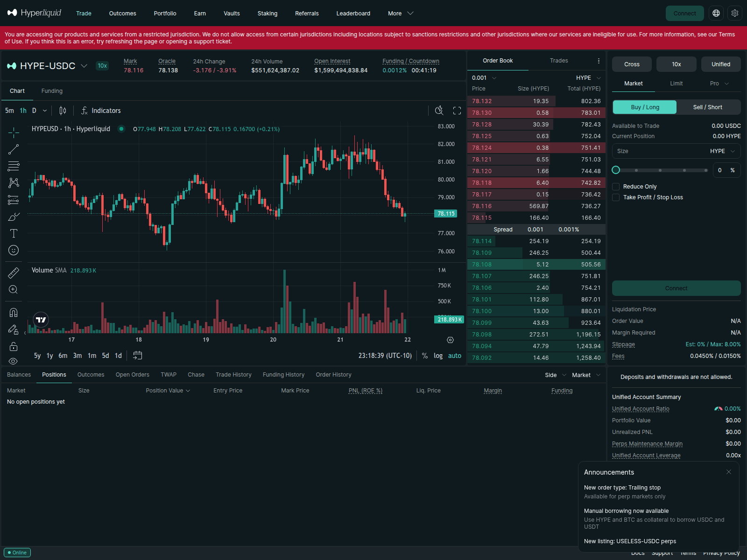
Task: Open the Size HYPE unit dropdown
Action: pyautogui.click(x=723, y=151)
